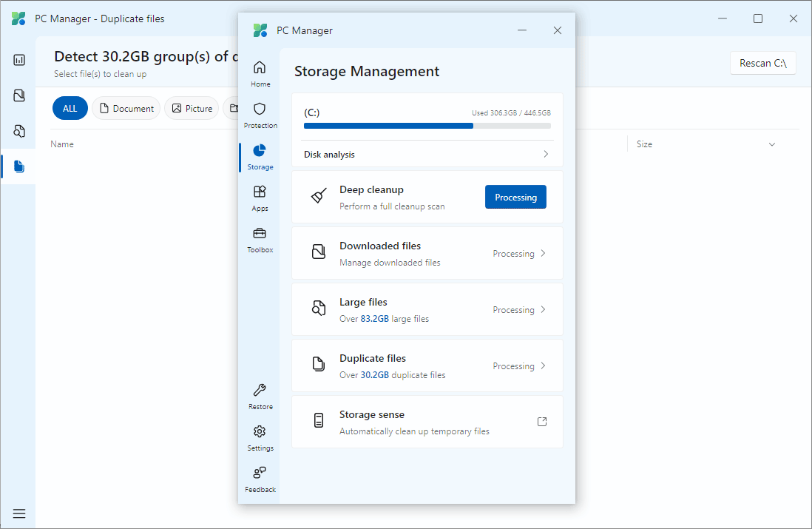The width and height of the screenshot is (812, 529).
Task: Click the Duplicate files card icon
Action: point(319,364)
